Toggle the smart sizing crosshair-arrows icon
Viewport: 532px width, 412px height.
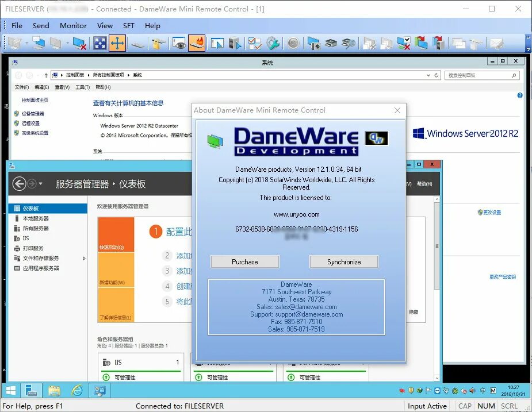coord(117,43)
